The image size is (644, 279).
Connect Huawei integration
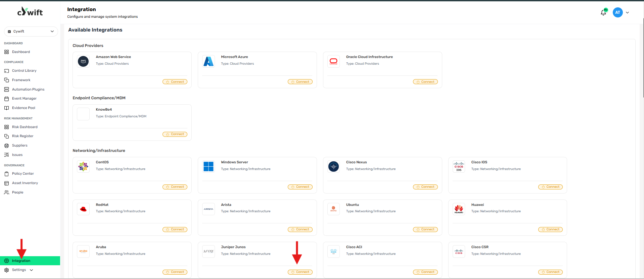click(550, 230)
